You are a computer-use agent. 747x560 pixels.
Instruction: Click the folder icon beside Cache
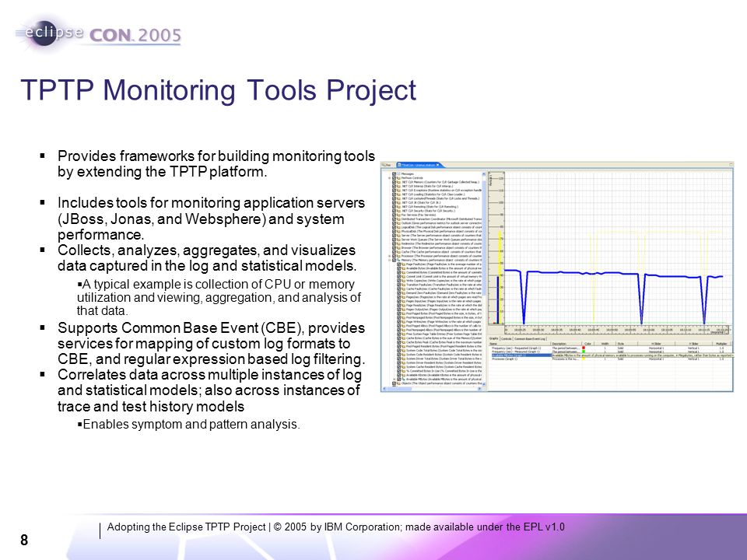tap(398, 252)
